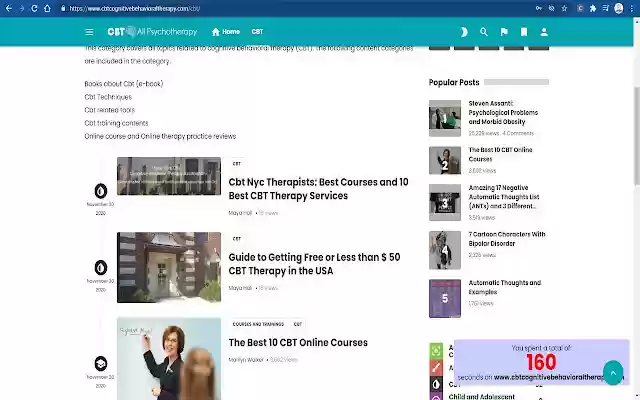This screenshot has width=640, height=400.
Task: Click the scroll-to-top arrow button
Action: [x=613, y=372]
